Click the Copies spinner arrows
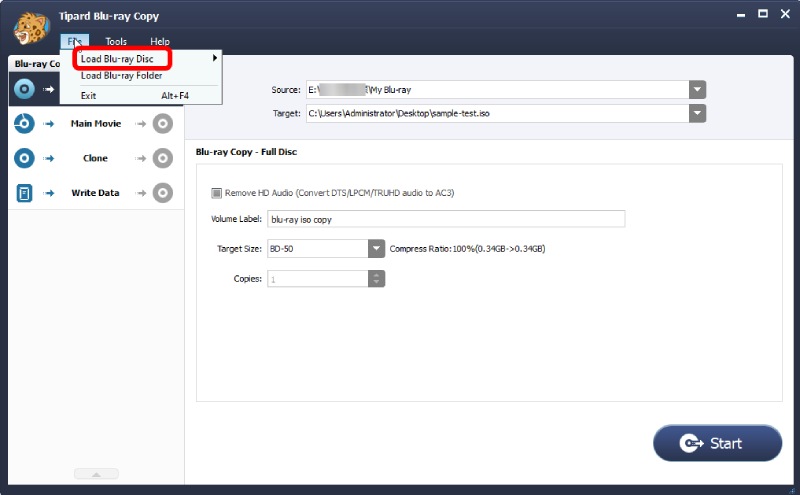Image resolution: width=800 pixels, height=495 pixels. pos(377,279)
